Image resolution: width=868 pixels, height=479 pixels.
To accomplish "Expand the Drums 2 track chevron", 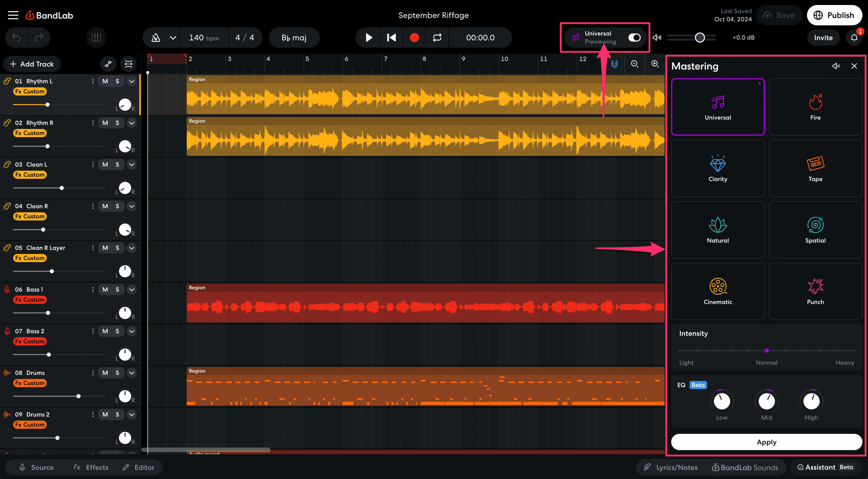I will tap(132, 414).
